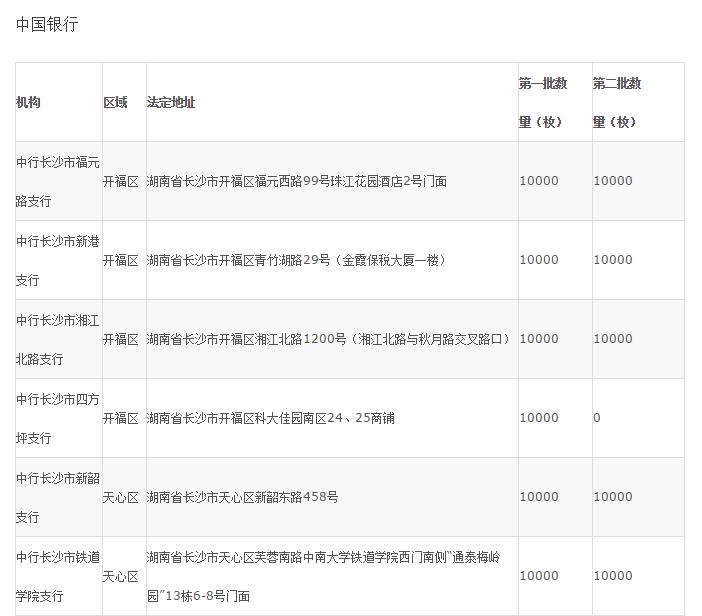Click the 机构 column header
This screenshot has height=616, width=702.
coord(28,103)
